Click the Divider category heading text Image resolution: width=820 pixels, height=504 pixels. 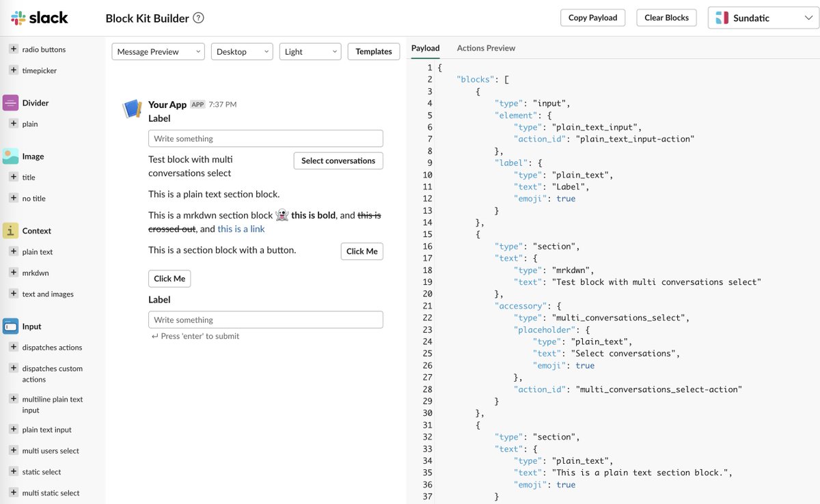click(36, 103)
